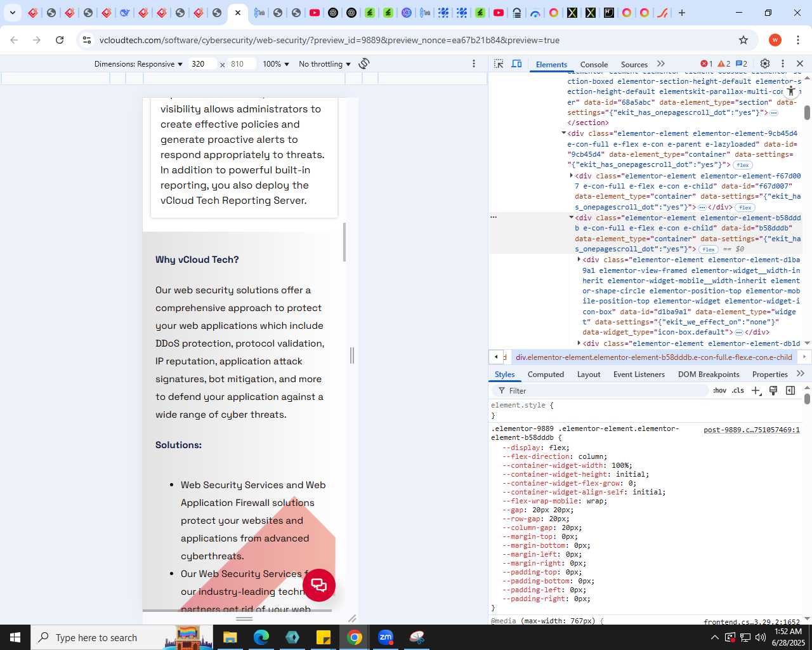Click the red errors count badge
Screen dimensions: 812x650
(707, 63)
